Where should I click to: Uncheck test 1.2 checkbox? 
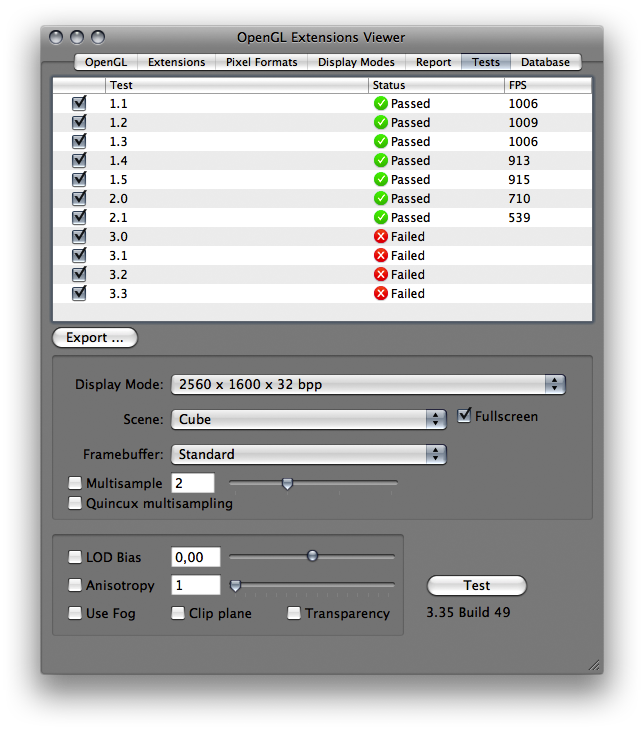coord(79,122)
